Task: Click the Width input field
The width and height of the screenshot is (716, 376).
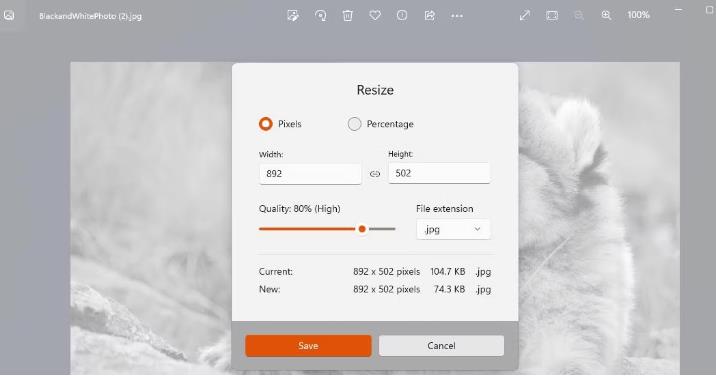Action: point(310,174)
